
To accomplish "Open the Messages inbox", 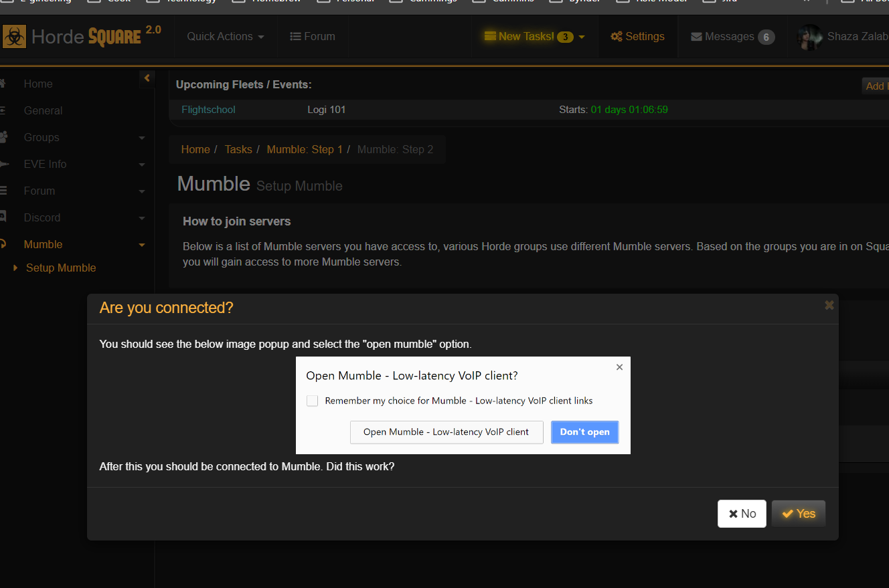I will pyautogui.click(x=733, y=36).
